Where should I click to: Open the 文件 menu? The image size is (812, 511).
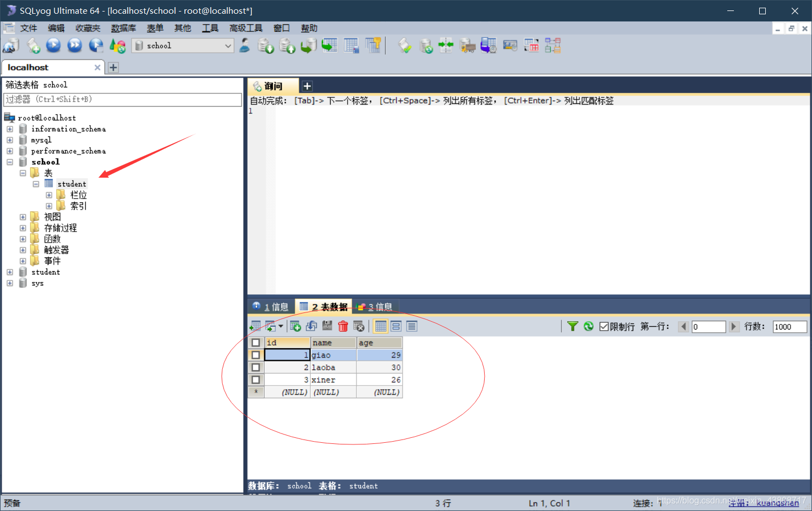tap(29, 28)
